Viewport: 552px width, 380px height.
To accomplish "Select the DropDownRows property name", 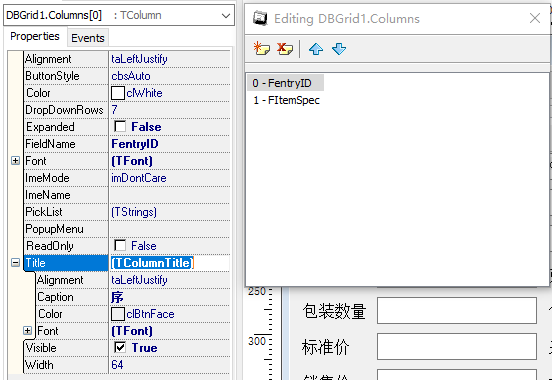I will pos(64,110).
